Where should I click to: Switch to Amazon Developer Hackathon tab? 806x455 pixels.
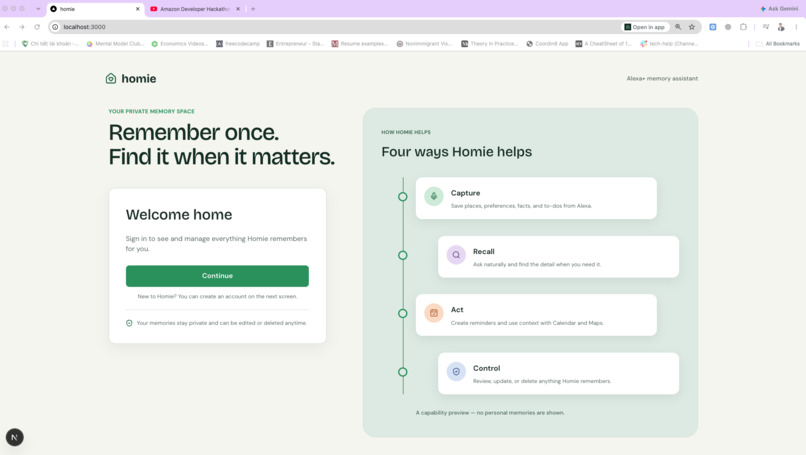(195, 9)
